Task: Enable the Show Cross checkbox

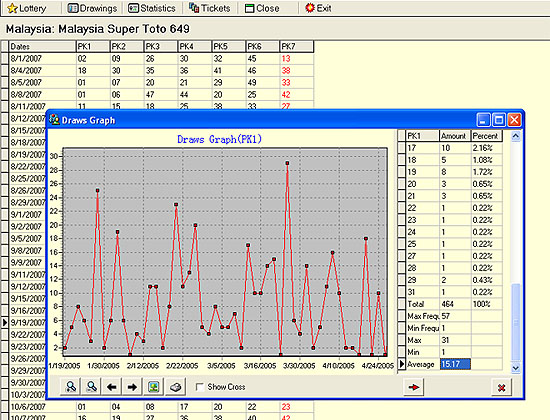Action: (200, 387)
